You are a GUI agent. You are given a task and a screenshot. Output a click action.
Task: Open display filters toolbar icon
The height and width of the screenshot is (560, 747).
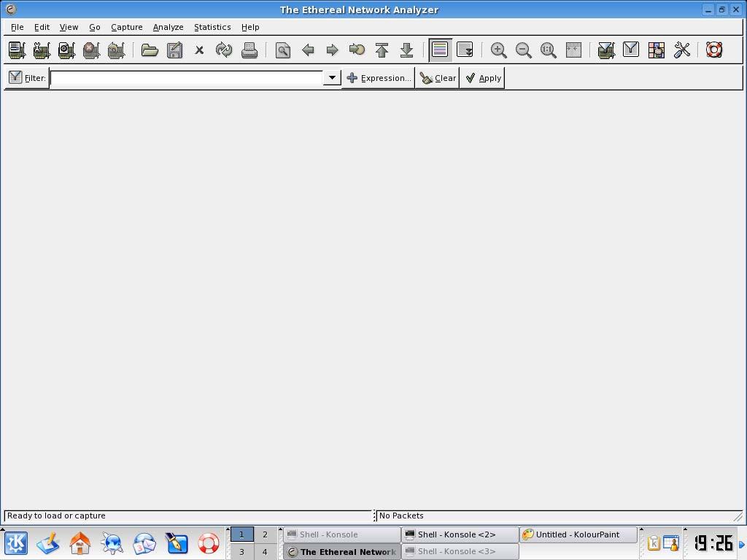pos(631,50)
